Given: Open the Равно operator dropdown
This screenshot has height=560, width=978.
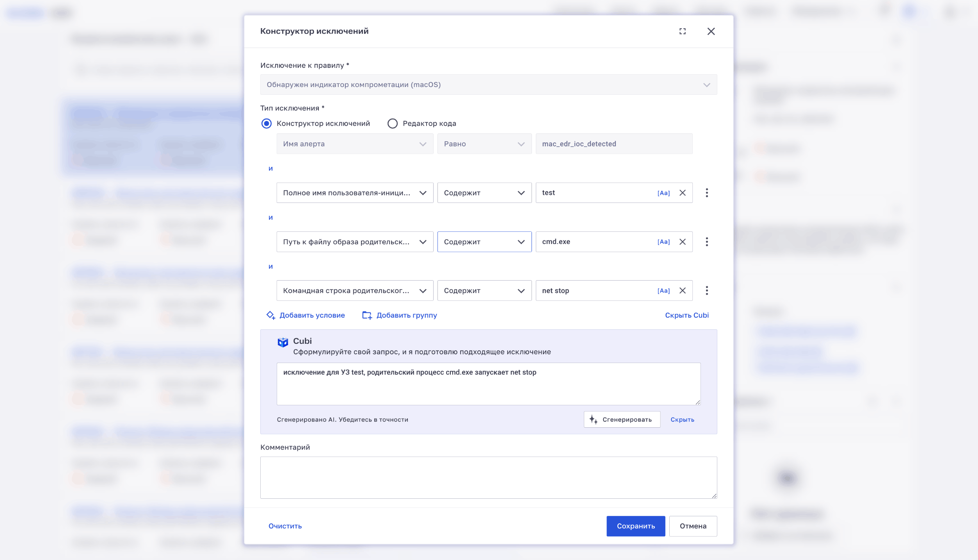Looking at the screenshot, I should tap(484, 144).
